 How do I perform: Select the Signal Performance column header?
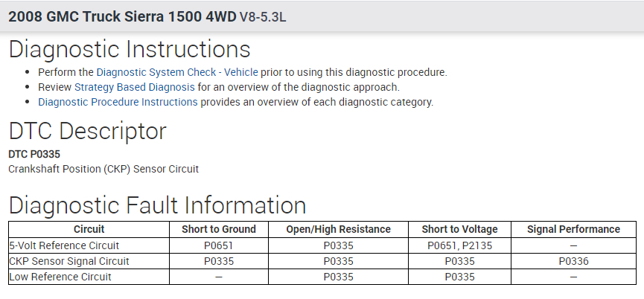[x=573, y=229]
